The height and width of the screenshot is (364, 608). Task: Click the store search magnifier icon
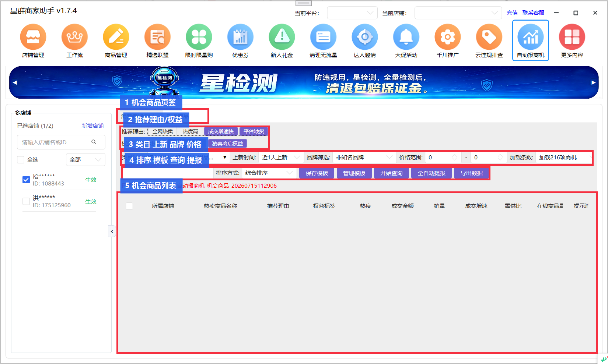pos(94,142)
